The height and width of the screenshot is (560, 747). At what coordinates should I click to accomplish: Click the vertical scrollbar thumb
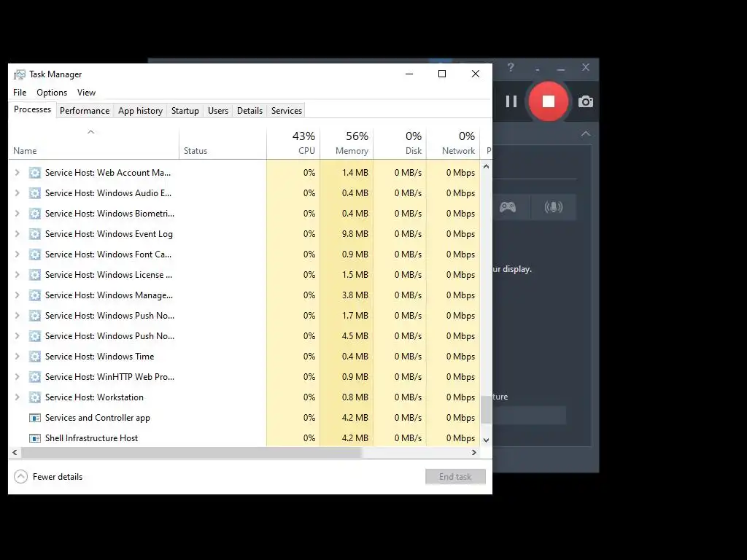(x=486, y=410)
